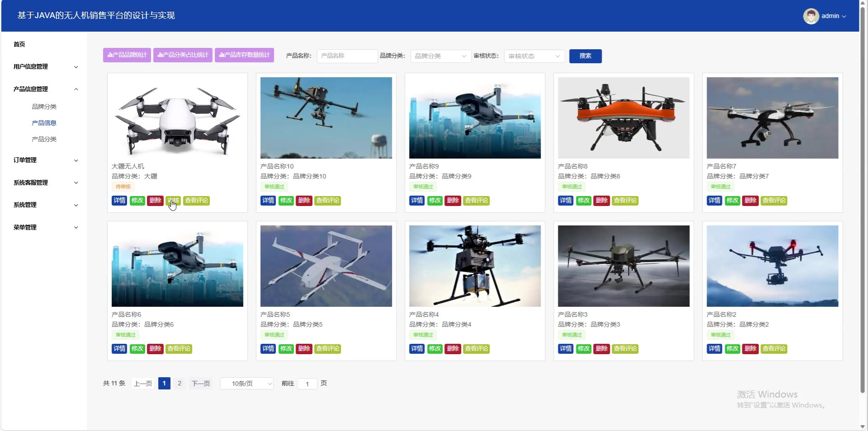Open the 产品名称7 drone image

point(772,118)
